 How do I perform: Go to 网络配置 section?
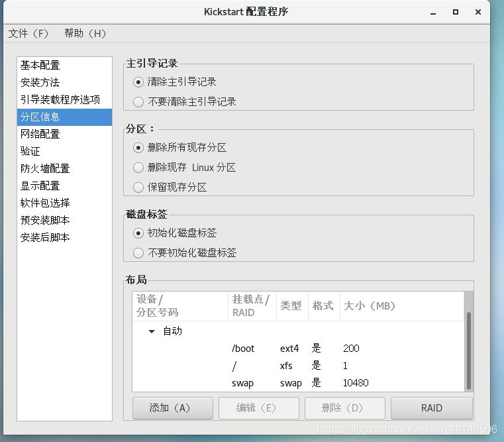(64, 134)
